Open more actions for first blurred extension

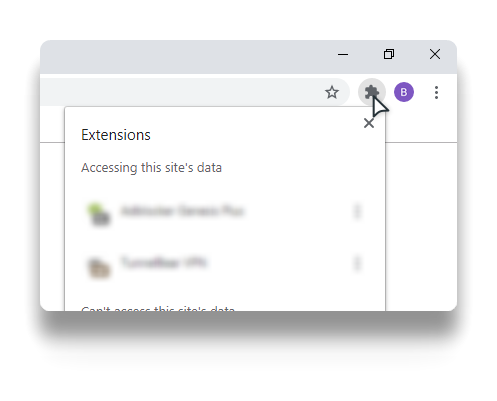pyautogui.click(x=357, y=211)
